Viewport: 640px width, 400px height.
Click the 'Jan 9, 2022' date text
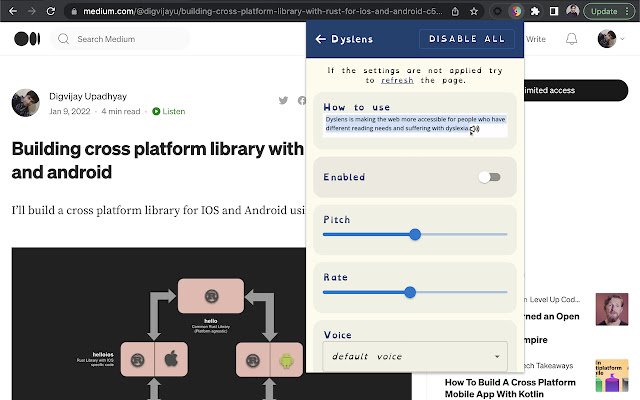(70, 111)
